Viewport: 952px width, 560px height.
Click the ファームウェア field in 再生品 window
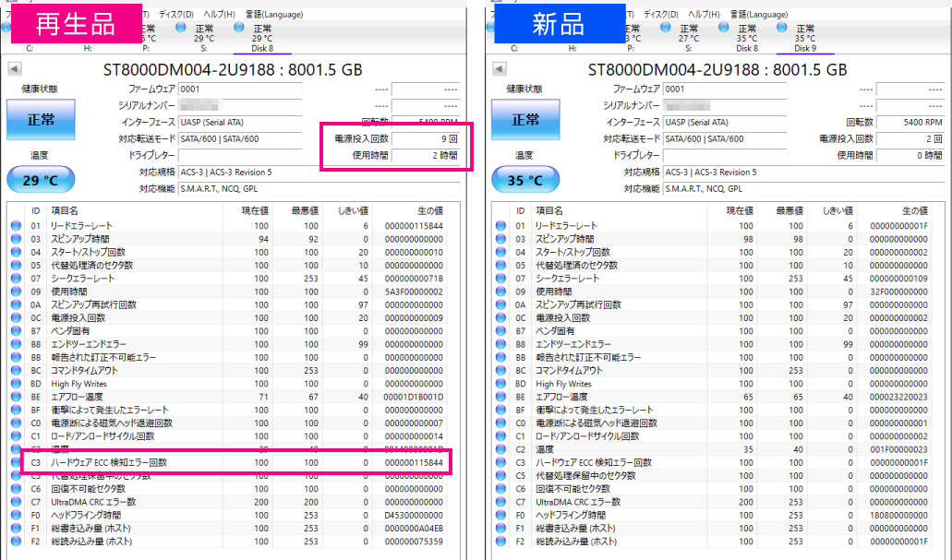[x=240, y=89]
